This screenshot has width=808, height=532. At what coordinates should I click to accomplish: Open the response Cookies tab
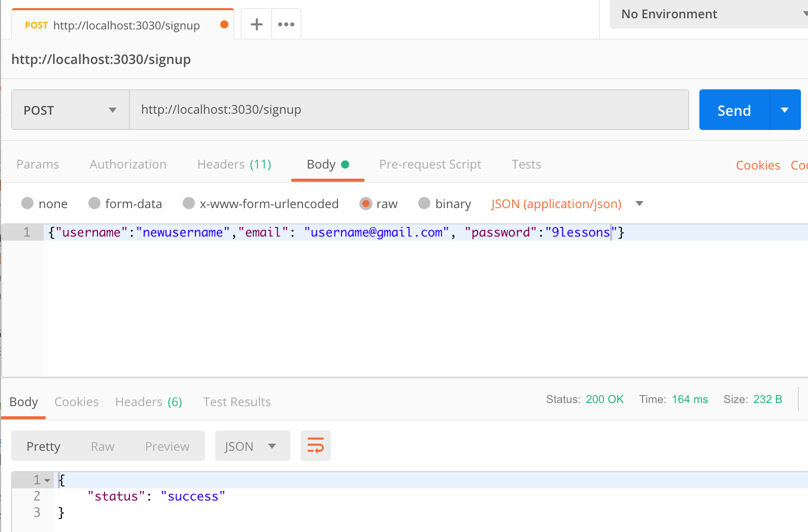pyautogui.click(x=77, y=402)
